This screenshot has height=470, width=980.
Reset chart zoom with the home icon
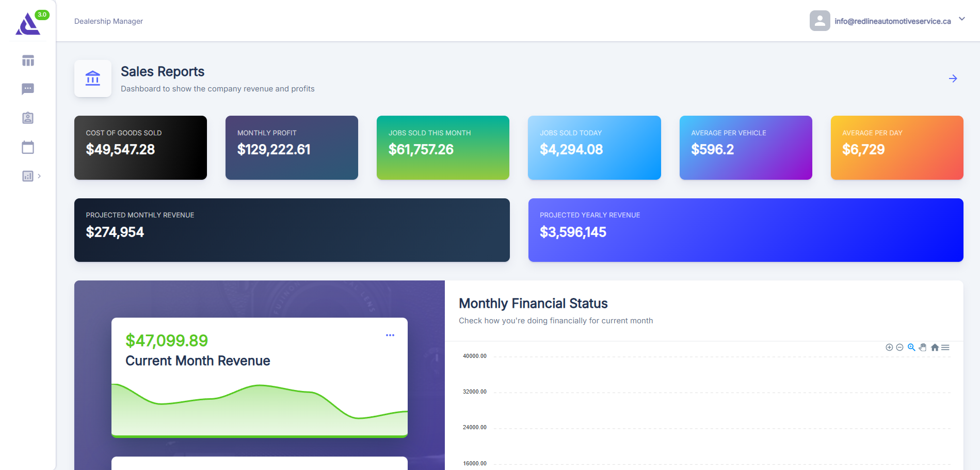tap(935, 348)
